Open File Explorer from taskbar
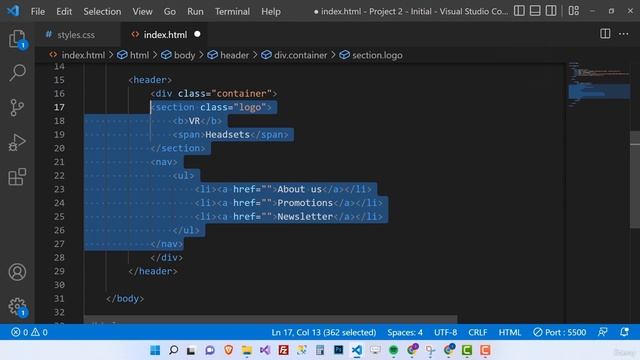This screenshot has height=360, width=640. coord(247,350)
